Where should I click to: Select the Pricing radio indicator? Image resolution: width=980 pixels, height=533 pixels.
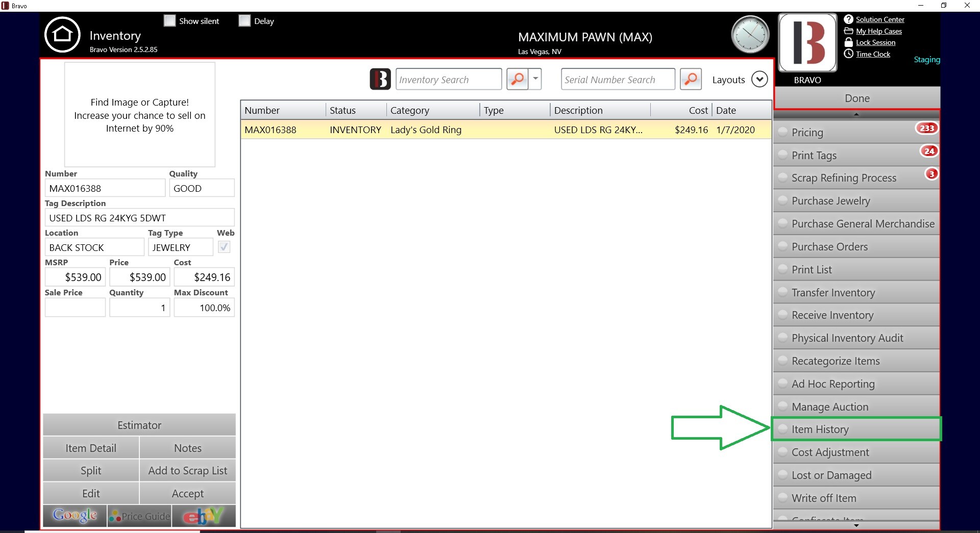point(782,132)
